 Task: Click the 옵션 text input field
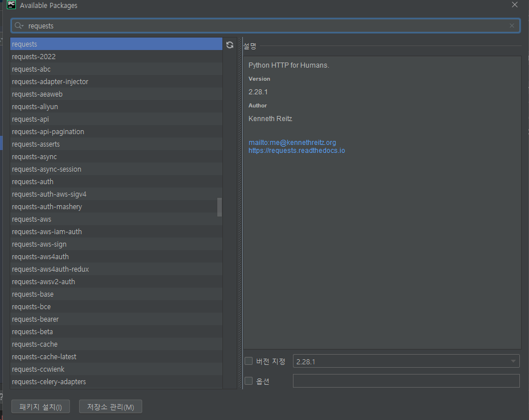tap(406, 381)
